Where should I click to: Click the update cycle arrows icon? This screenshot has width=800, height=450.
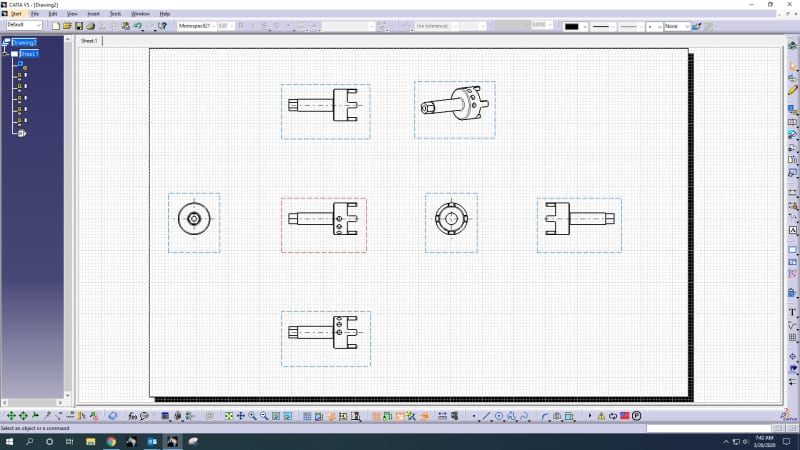[x=613, y=416]
